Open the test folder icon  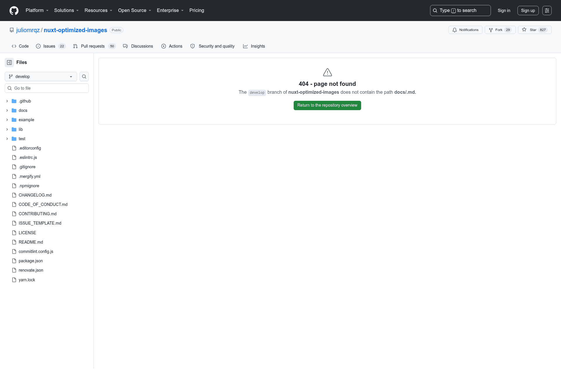point(14,139)
